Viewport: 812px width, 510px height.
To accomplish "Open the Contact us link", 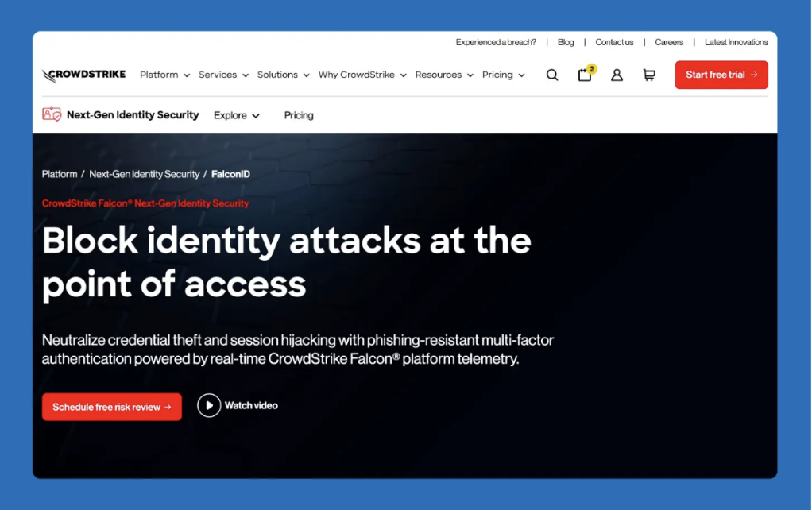I will tap(614, 42).
